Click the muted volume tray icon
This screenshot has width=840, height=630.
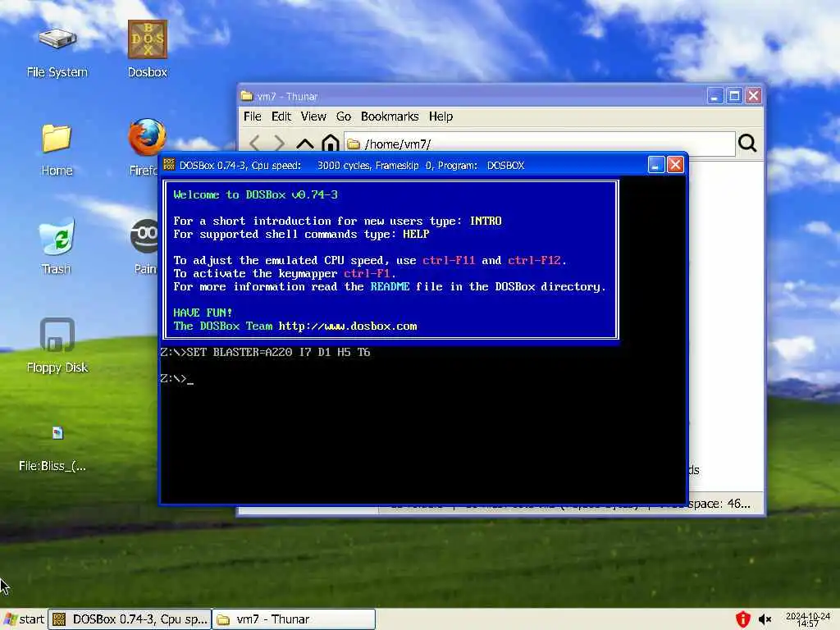click(765, 620)
